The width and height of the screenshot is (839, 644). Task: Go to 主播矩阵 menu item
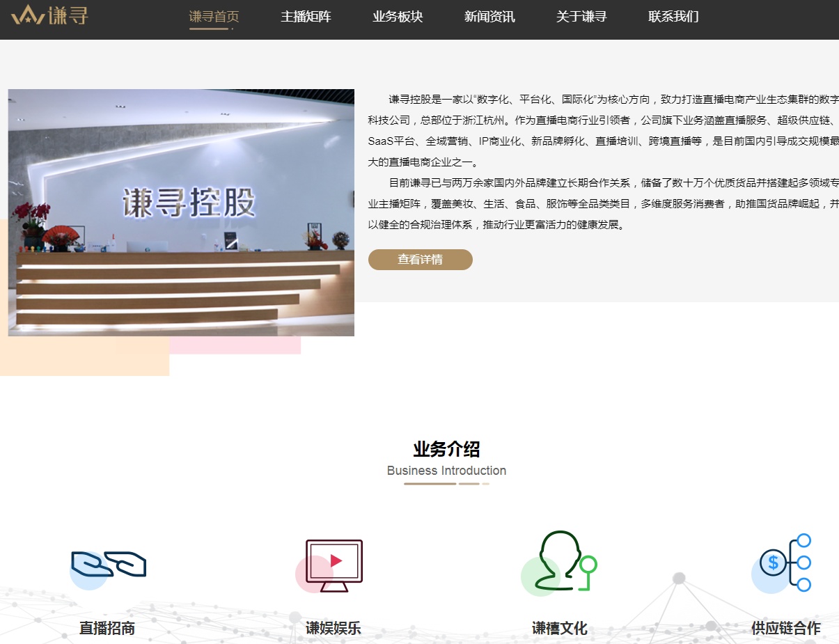pos(306,17)
